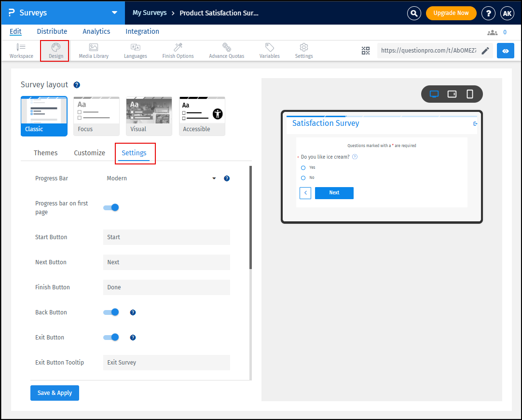
Task: Open survey Settings from the toolbar
Action: tap(303, 50)
